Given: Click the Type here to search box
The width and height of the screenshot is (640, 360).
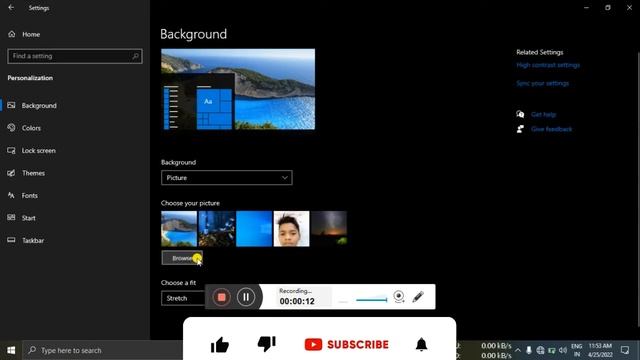Looking at the screenshot, I should 102,350.
